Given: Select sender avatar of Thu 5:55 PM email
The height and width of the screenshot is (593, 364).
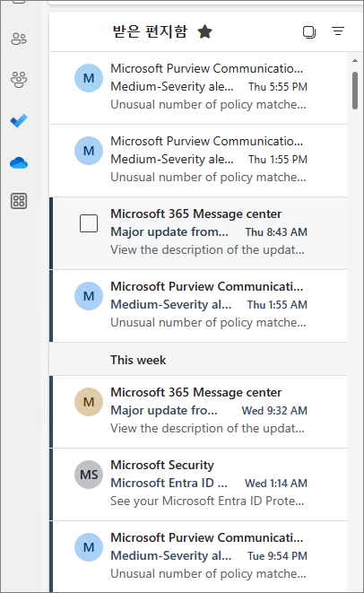Looking at the screenshot, I should click(x=89, y=78).
